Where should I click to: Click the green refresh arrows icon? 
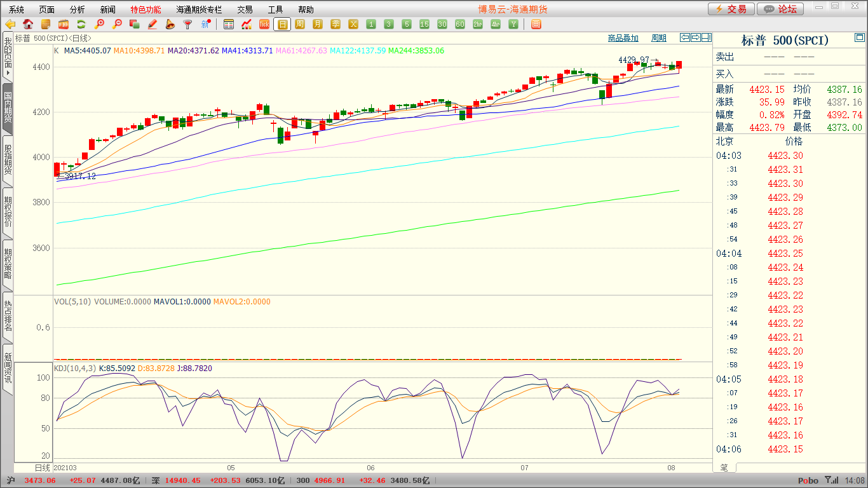[81, 24]
